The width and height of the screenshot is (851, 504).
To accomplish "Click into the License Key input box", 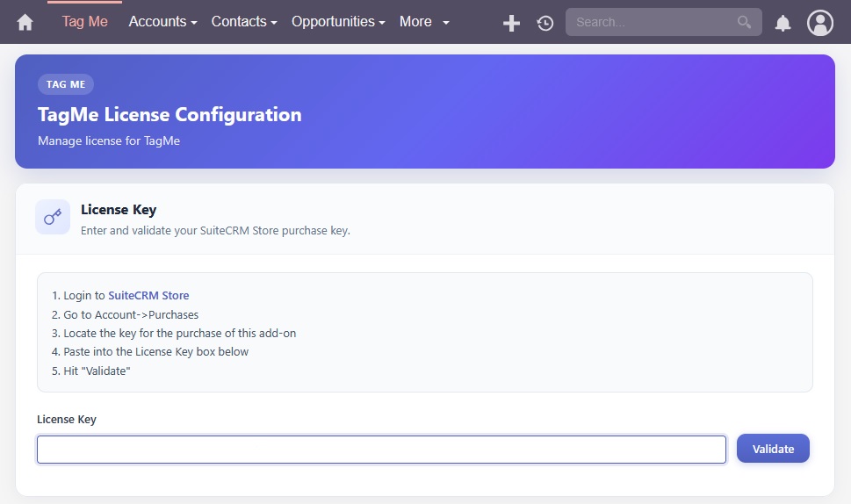I will point(381,450).
